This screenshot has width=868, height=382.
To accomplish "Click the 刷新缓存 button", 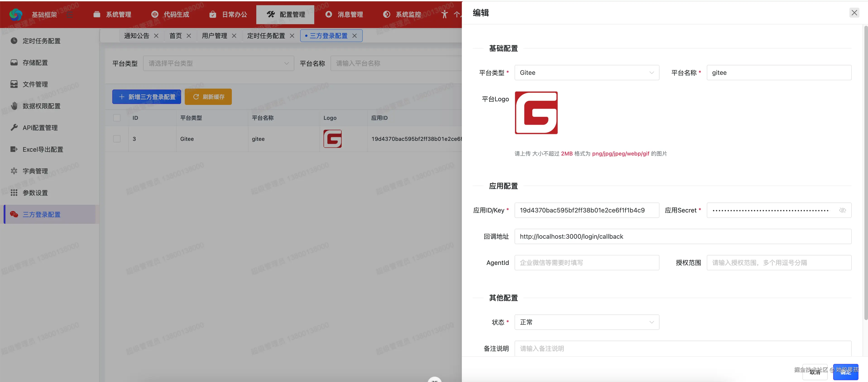I will point(208,97).
